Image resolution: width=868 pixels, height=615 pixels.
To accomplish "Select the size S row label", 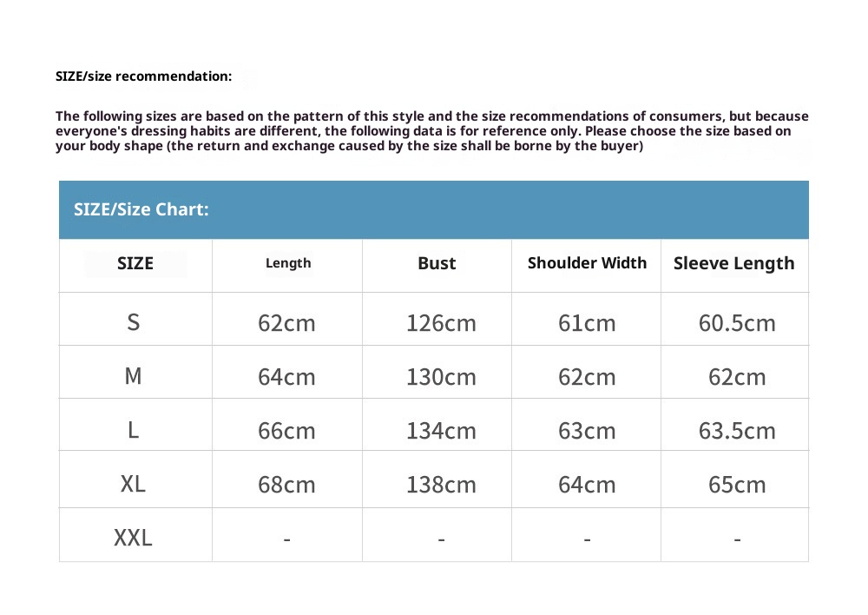I will point(133,322).
